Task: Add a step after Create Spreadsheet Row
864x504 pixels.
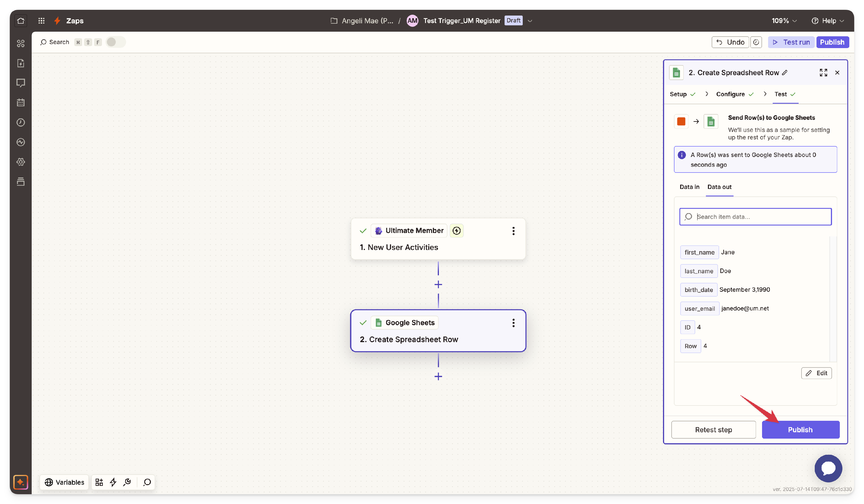Action: coord(438,376)
